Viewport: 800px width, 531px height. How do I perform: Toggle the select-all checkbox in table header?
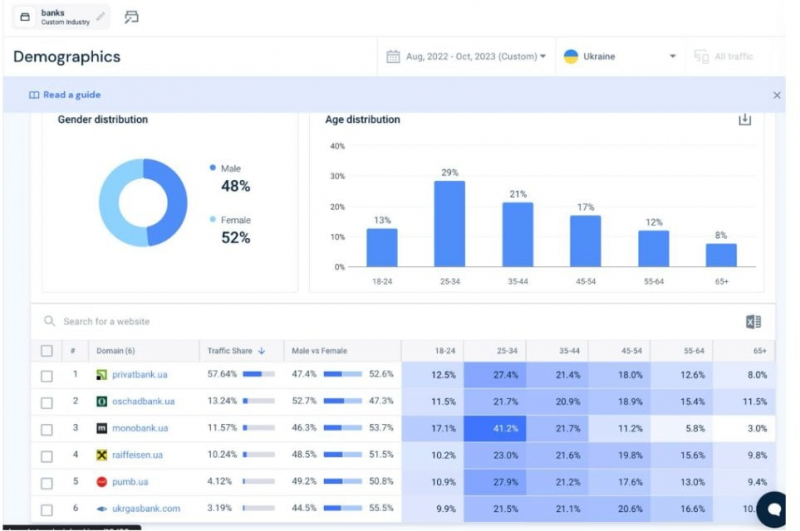pos(46,351)
